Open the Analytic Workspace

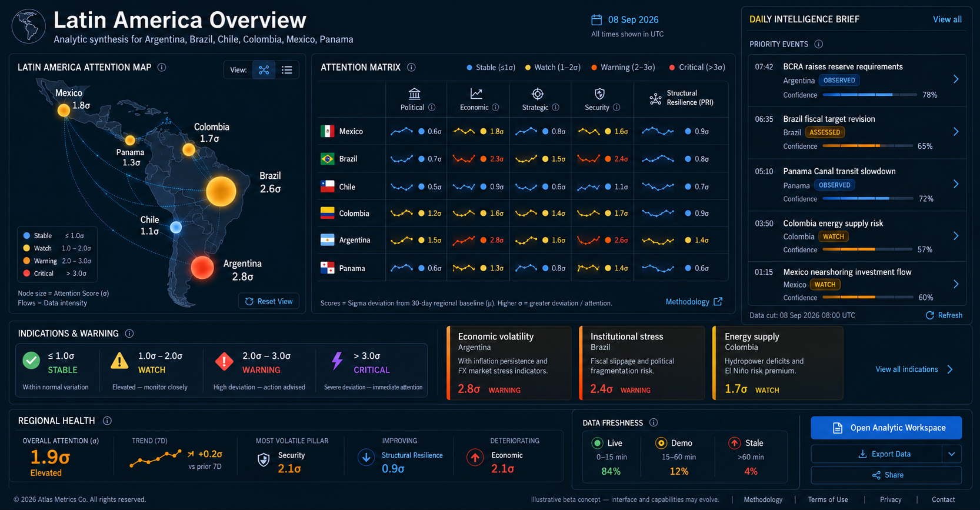click(886, 428)
